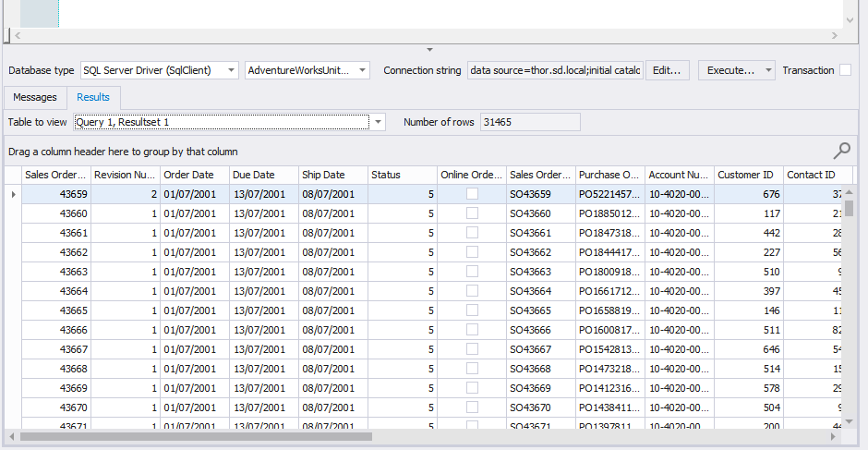Click the splitter collapse arrow above the toolbar

tap(428, 49)
